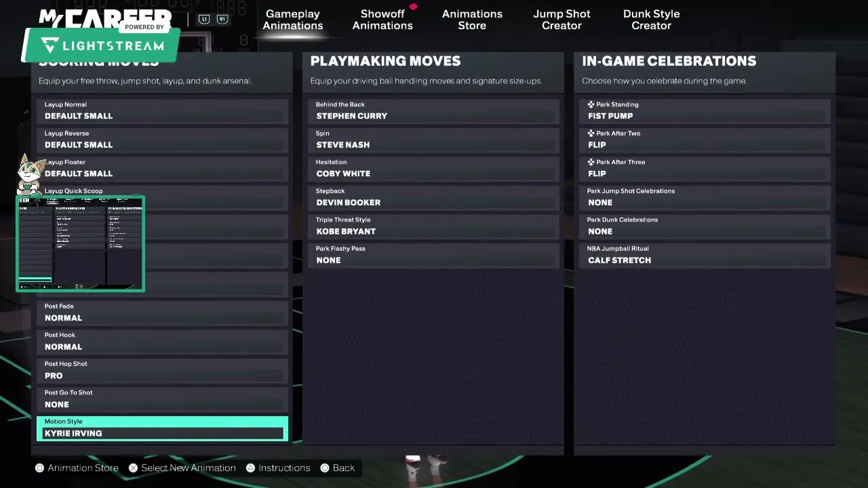The image size is (868, 488).
Task: Select NBA Jumpball Ritual Calf Stretch slot
Action: click(705, 255)
